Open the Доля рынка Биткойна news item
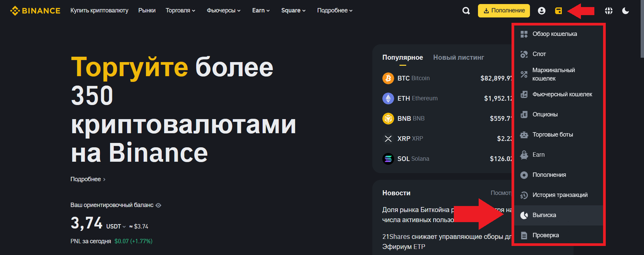This screenshot has height=255, width=644. click(447, 215)
